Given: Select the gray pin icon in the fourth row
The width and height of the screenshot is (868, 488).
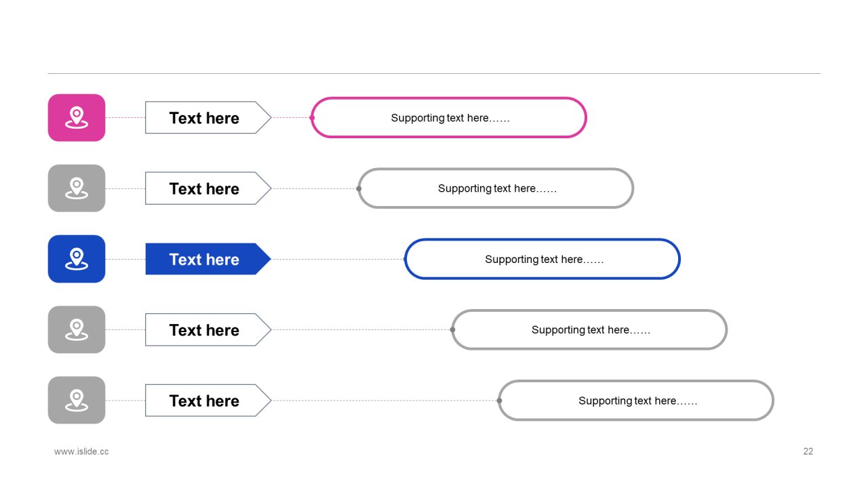Looking at the screenshot, I should coord(77,329).
